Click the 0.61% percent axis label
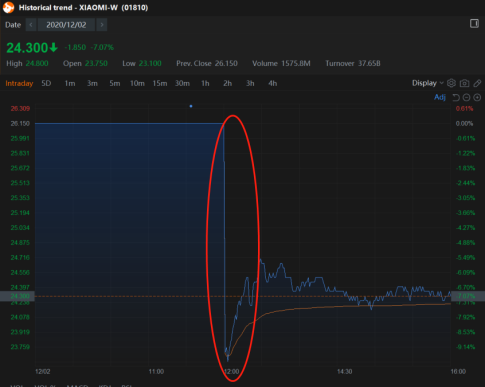This screenshot has width=485, height=387. (464, 108)
